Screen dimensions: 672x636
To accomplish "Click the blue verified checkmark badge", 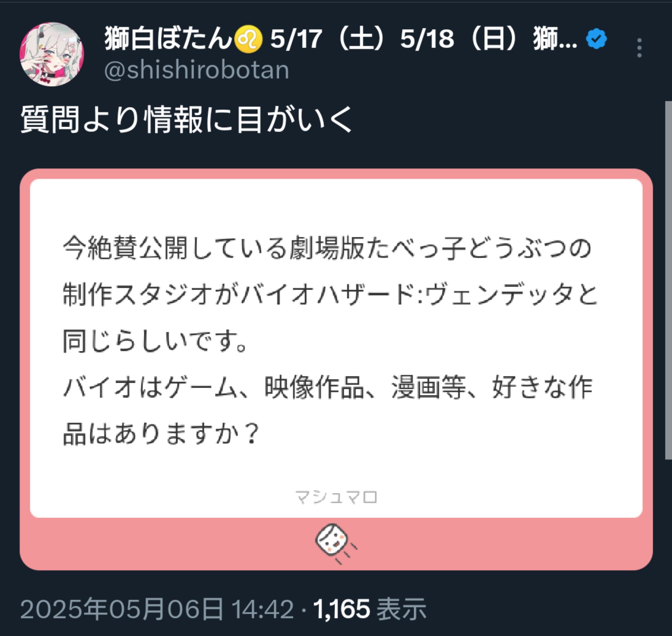I will click(x=596, y=39).
